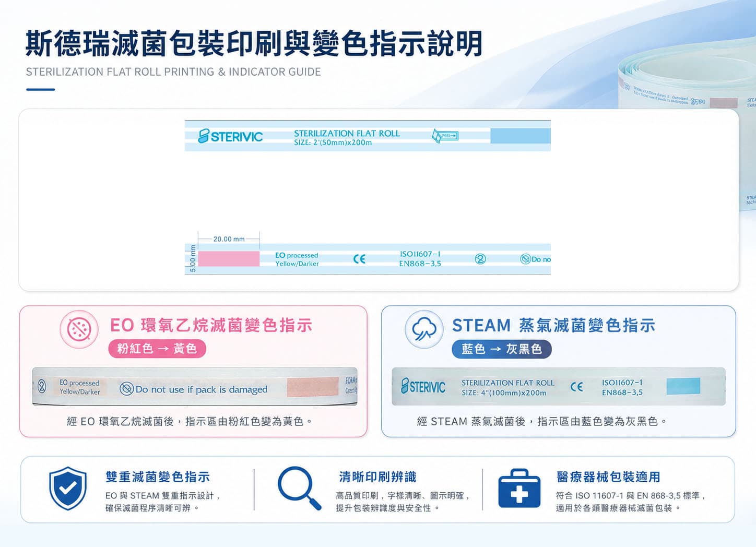Click the PEEL direction icon
This screenshot has width=756, height=547.
click(x=445, y=136)
